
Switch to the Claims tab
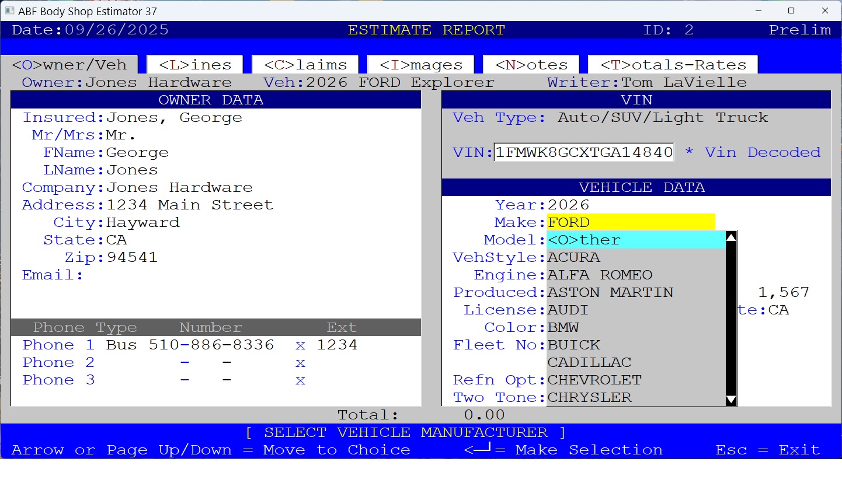click(x=305, y=65)
